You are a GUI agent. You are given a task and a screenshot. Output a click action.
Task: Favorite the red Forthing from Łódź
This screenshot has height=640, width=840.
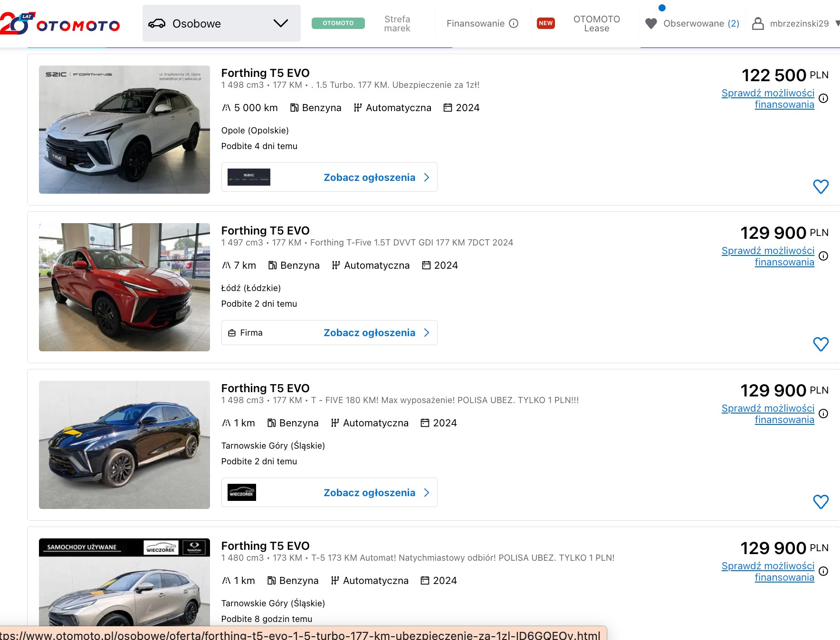click(821, 344)
